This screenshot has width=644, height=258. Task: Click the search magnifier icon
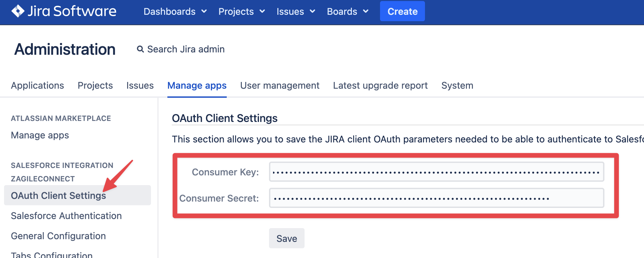140,49
